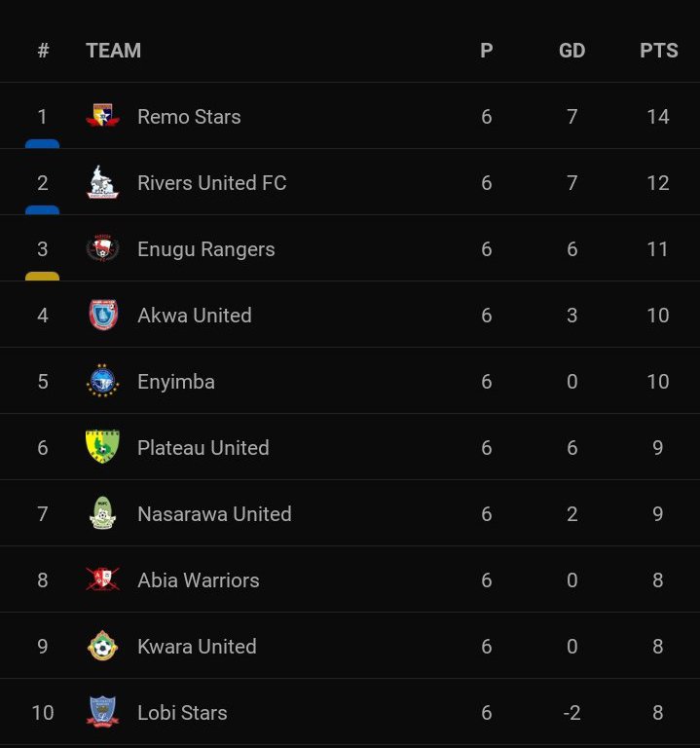This screenshot has width=700, height=748.
Task: Open the Lobi Stars badge icon
Action: [x=102, y=712]
